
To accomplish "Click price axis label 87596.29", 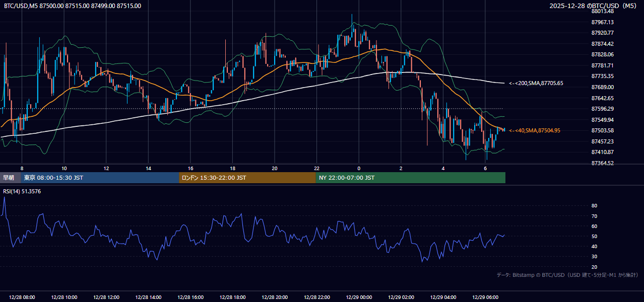I will tap(603, 109).
